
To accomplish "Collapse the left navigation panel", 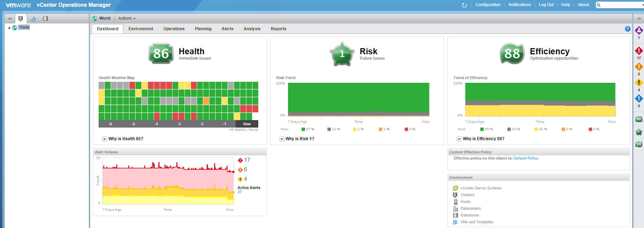I will point(10,19).
